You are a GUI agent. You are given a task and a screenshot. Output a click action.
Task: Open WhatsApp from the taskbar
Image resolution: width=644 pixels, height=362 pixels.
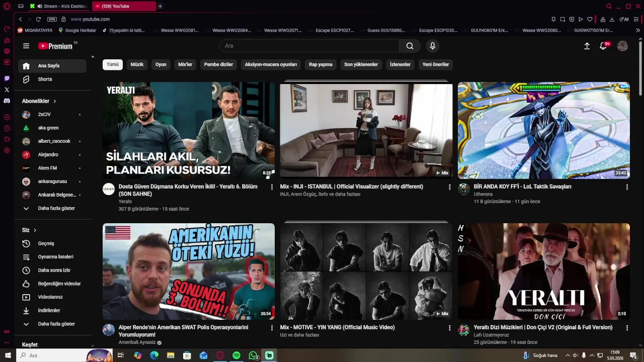[253, 355]
